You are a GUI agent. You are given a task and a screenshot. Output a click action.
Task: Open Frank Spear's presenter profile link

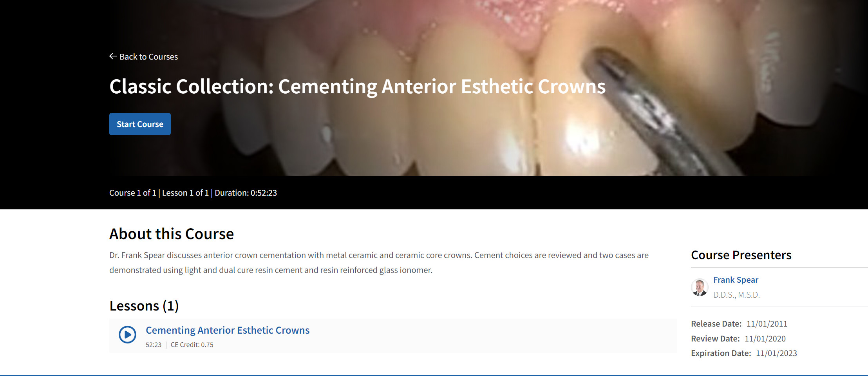(736, 280)
